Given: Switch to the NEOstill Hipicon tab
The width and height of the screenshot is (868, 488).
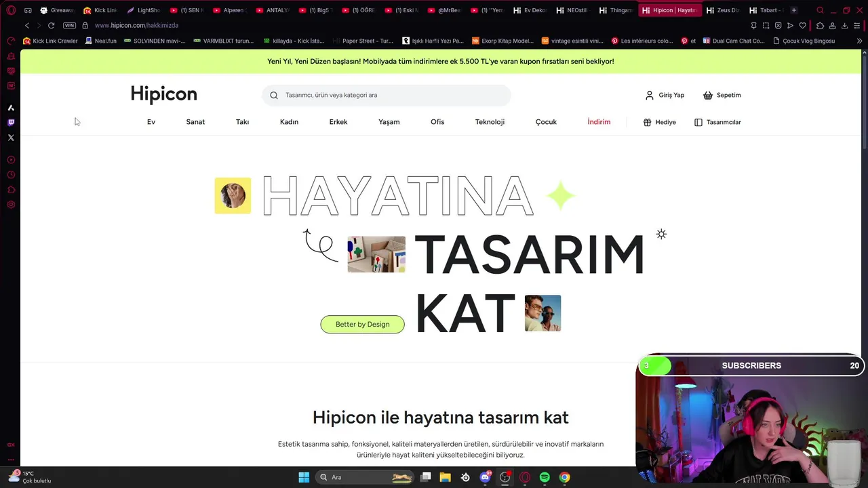Looking at the screenshot, I should [573, 10].
